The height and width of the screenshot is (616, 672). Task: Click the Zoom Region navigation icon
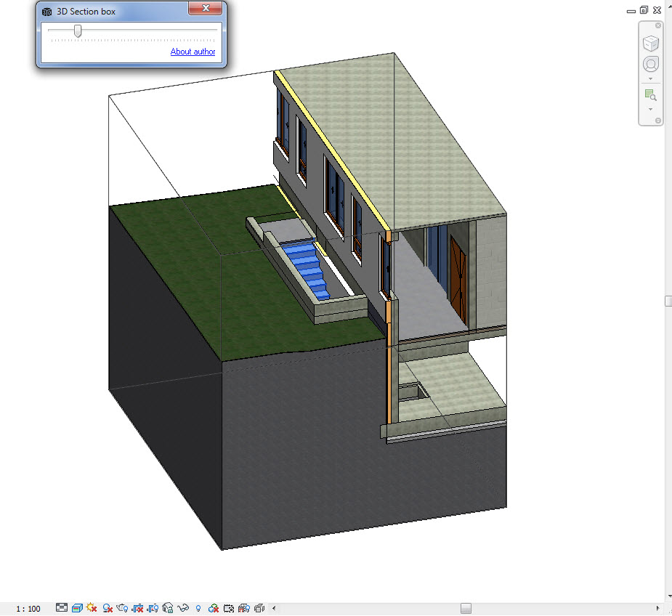pyautogui.click(x=651, y=94)
